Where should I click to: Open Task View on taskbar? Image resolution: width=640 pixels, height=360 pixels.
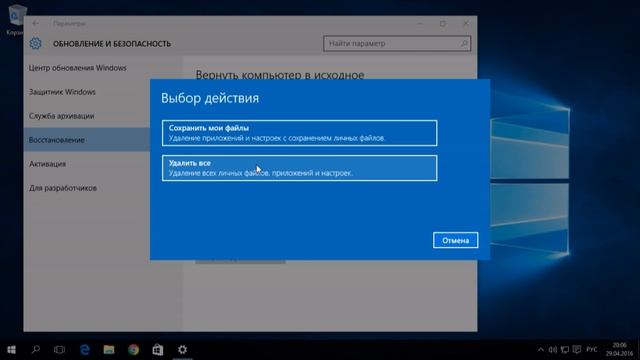pos(60,350)
